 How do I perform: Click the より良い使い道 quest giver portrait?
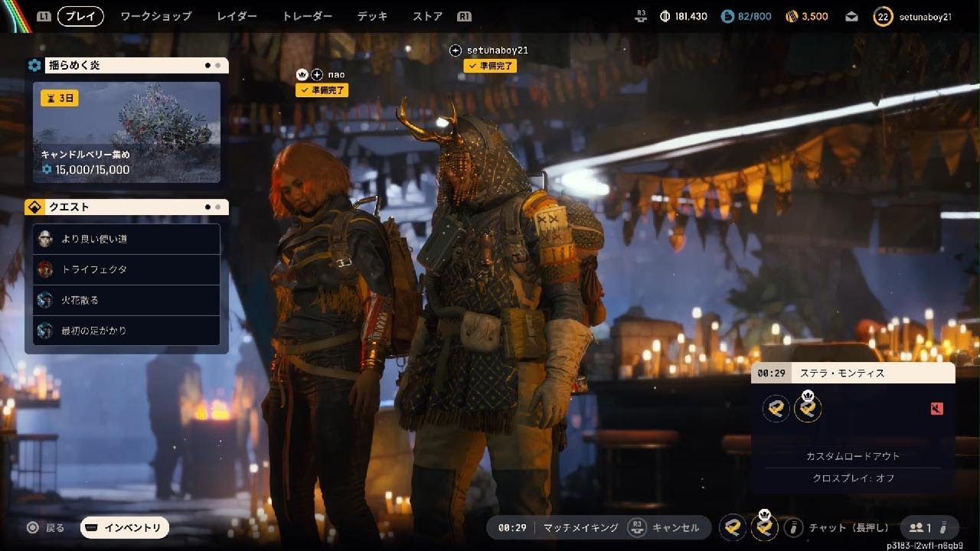click(45, 239)
